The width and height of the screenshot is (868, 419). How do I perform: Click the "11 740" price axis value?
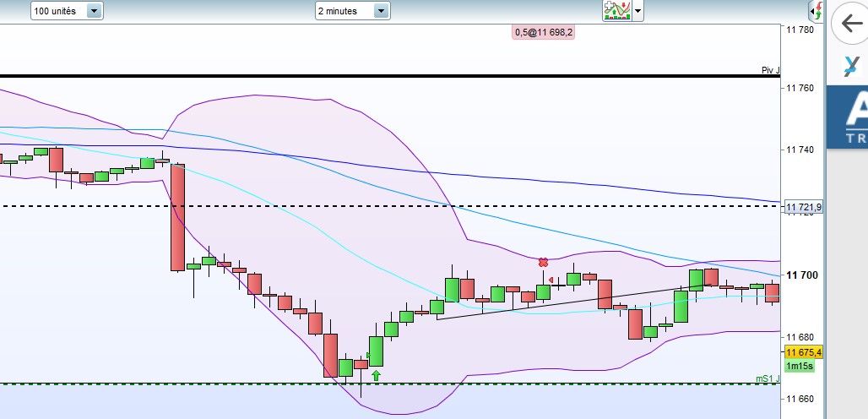click(800, 150)
